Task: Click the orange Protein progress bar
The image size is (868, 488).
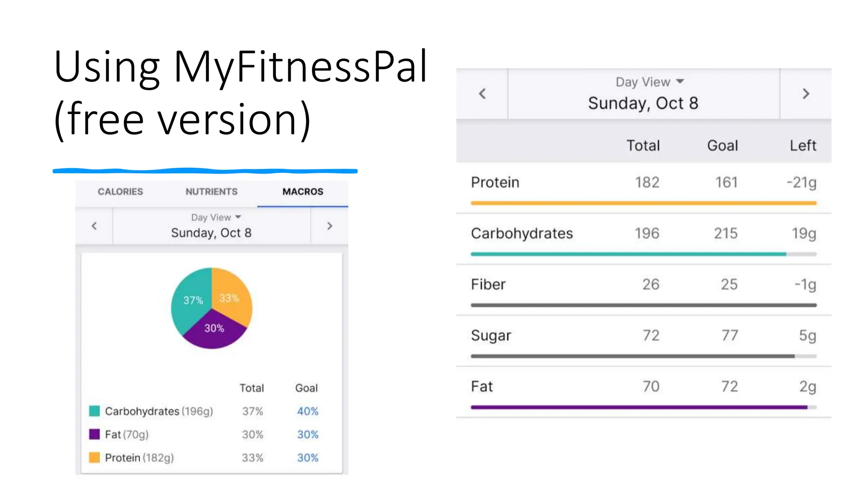Action: tap(643, 203)
